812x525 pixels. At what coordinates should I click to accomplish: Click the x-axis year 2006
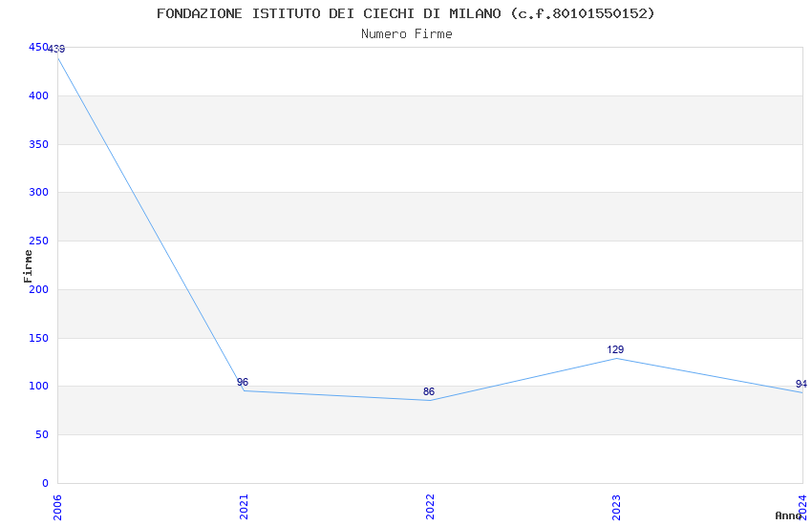(x=57, y=508)
